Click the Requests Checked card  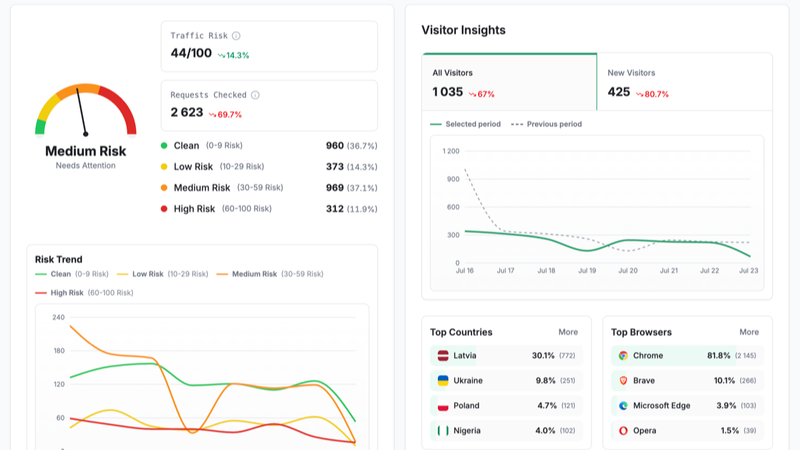(269, 106)
